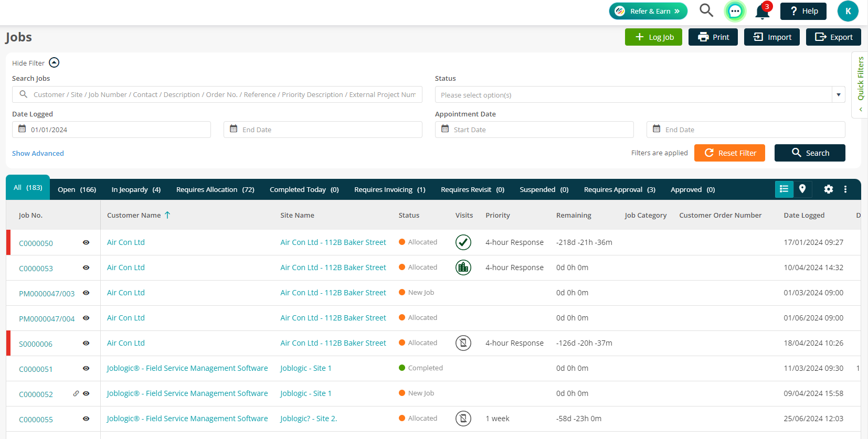Select the Requires Approval (3) tab

(620, 189)
